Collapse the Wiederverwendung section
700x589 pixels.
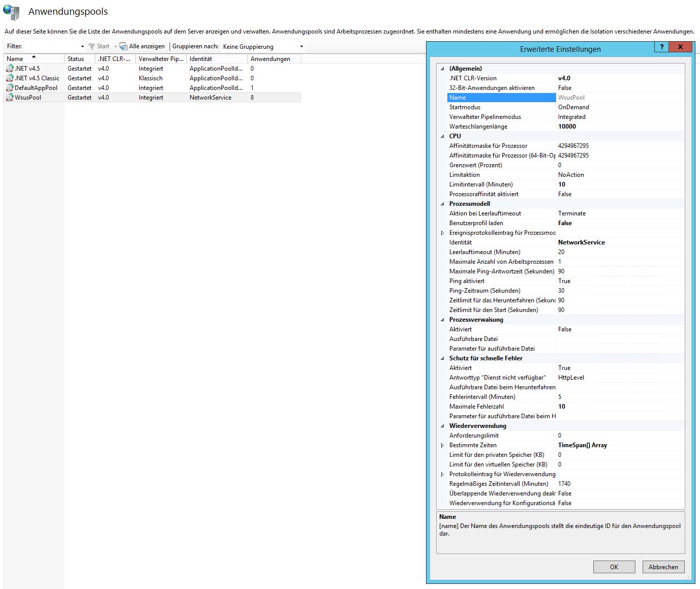tap(442, 426)
